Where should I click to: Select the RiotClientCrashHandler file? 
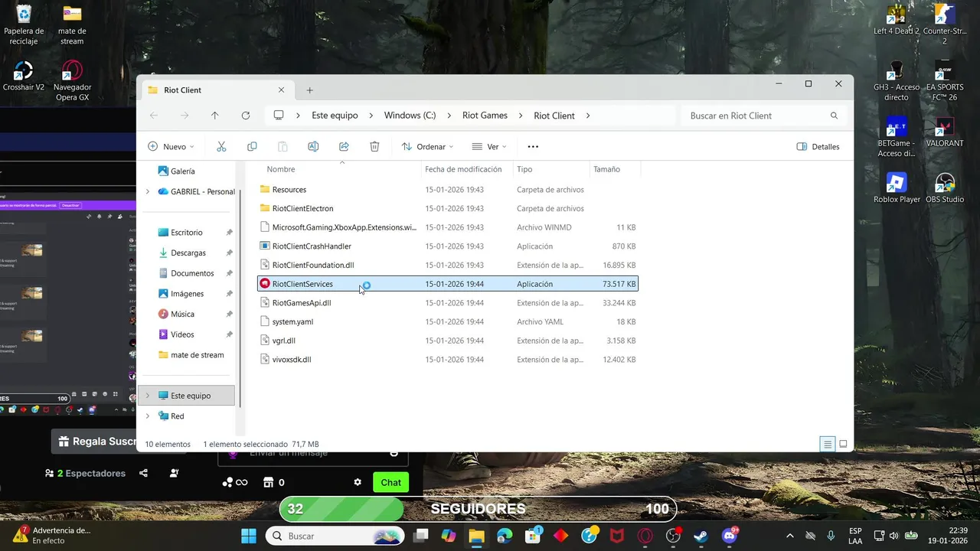coord(448,246)
